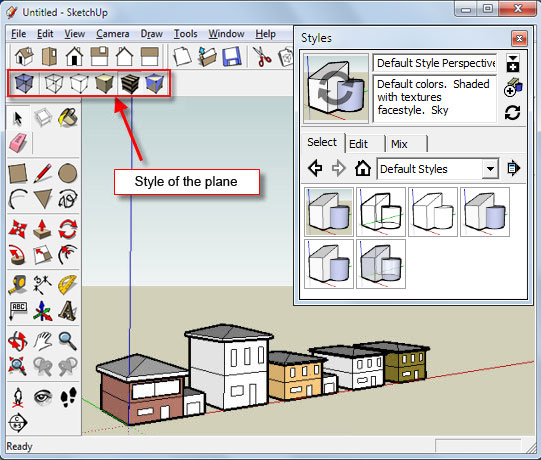Image resolution: width=541 pixels, height=460 pixels.
Task: Open the Camera menu
Action: [113, 34]
